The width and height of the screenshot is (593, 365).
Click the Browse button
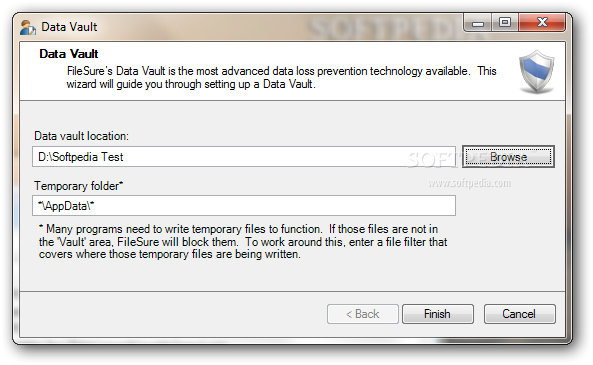(x=508, y=157)
